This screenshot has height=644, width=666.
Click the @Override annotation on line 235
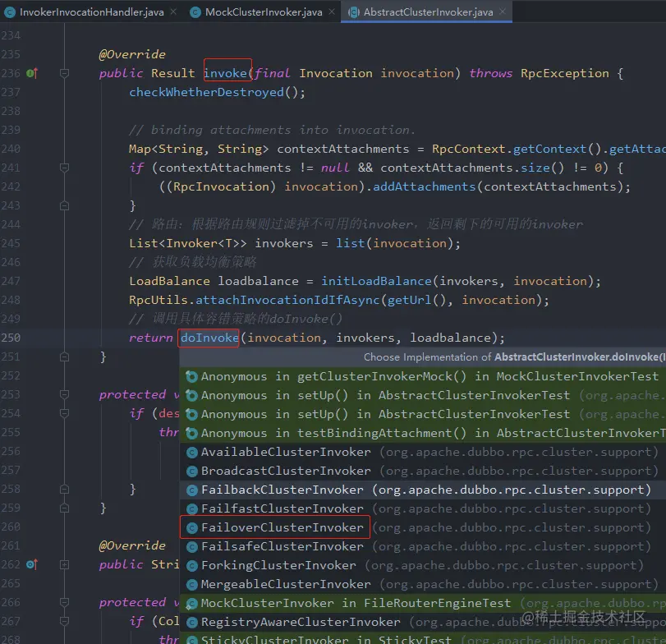click(x=132, y=55)
